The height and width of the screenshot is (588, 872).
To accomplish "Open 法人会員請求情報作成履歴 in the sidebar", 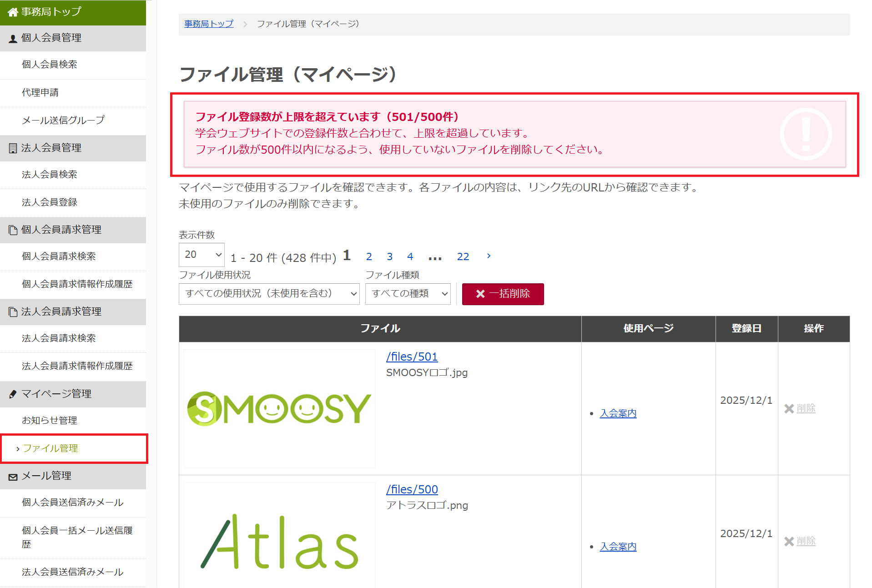I will click(73, 366).
